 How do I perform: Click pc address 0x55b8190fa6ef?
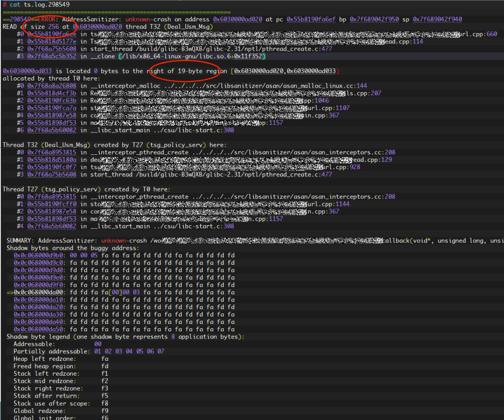coord(311,19)
